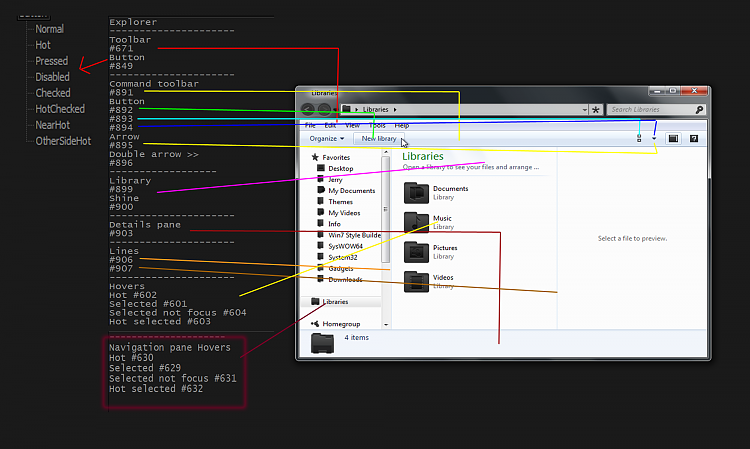Viewport: 750px width, 449px height.
Task: Select Desktop under Favorites
Action: [x=341, y=168]
